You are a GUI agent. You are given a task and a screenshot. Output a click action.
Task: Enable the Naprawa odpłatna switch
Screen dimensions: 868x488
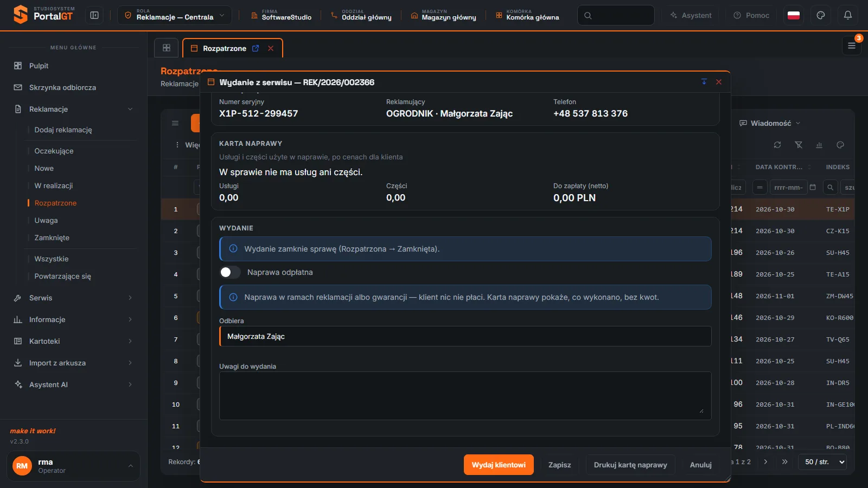coord(230,272)
